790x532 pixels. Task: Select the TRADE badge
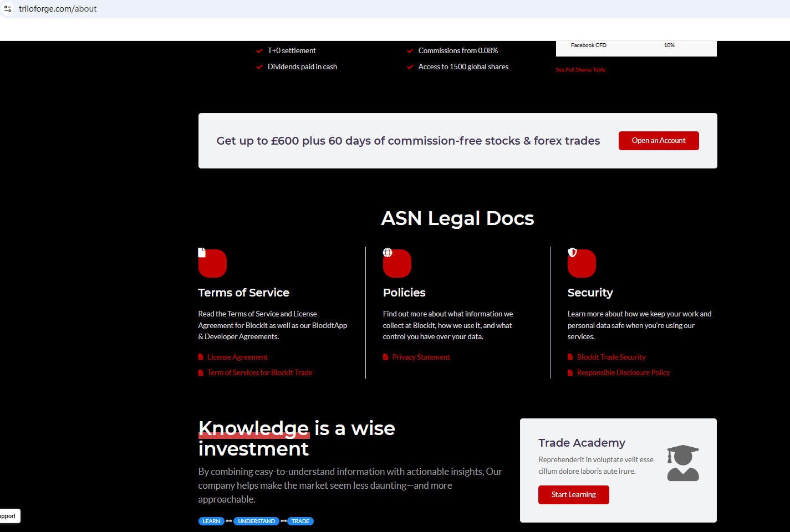pyautogui.click(x=300, y=521)
